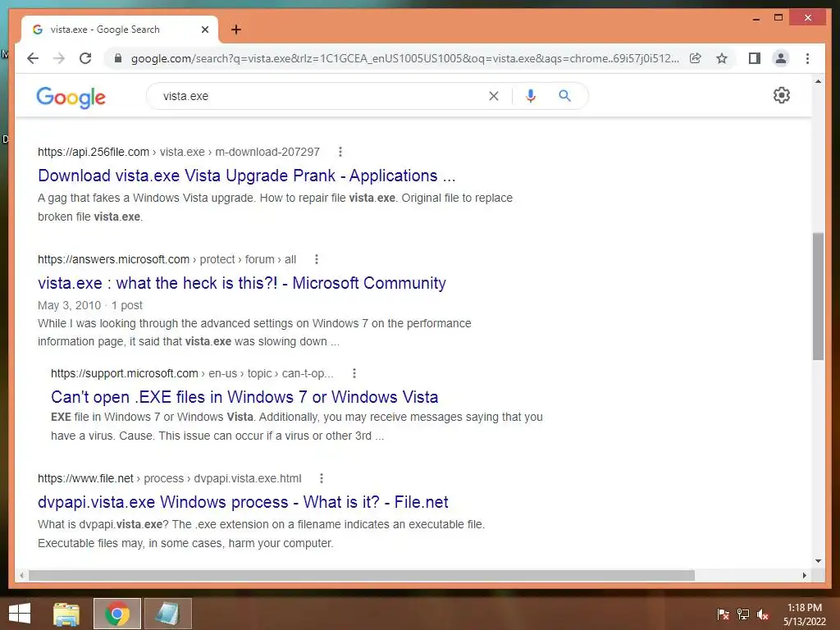
Task: Open more options for the file.net result
Action: pos(322,478)
